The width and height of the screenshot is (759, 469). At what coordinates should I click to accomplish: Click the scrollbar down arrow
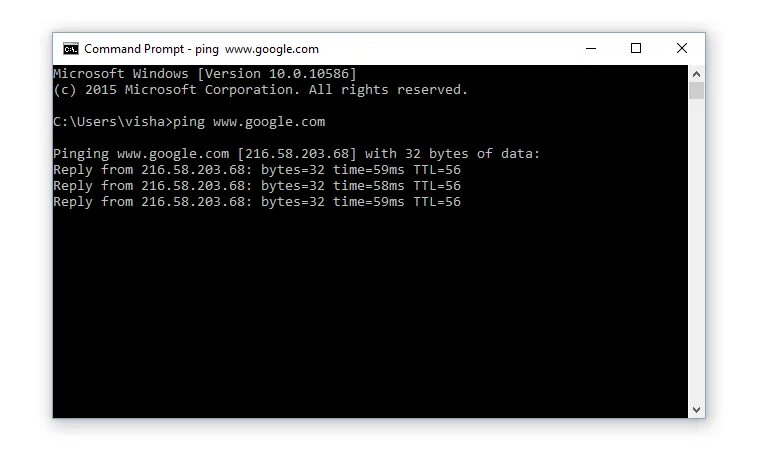[x=696, y=410]
